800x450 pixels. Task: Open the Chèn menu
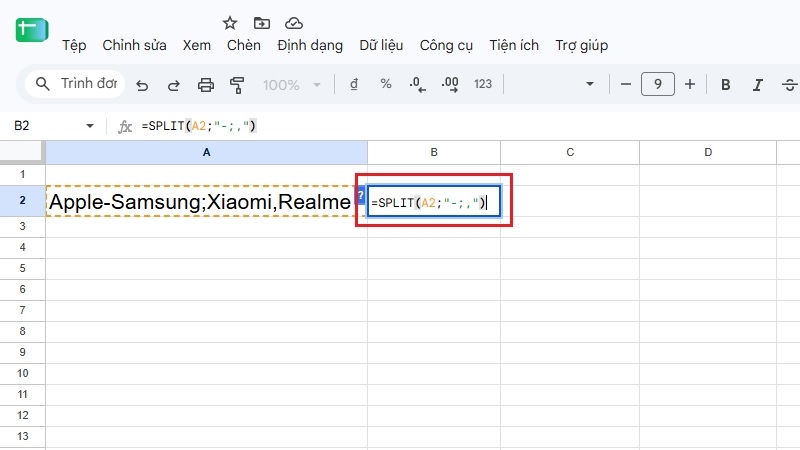pos(243,45)
